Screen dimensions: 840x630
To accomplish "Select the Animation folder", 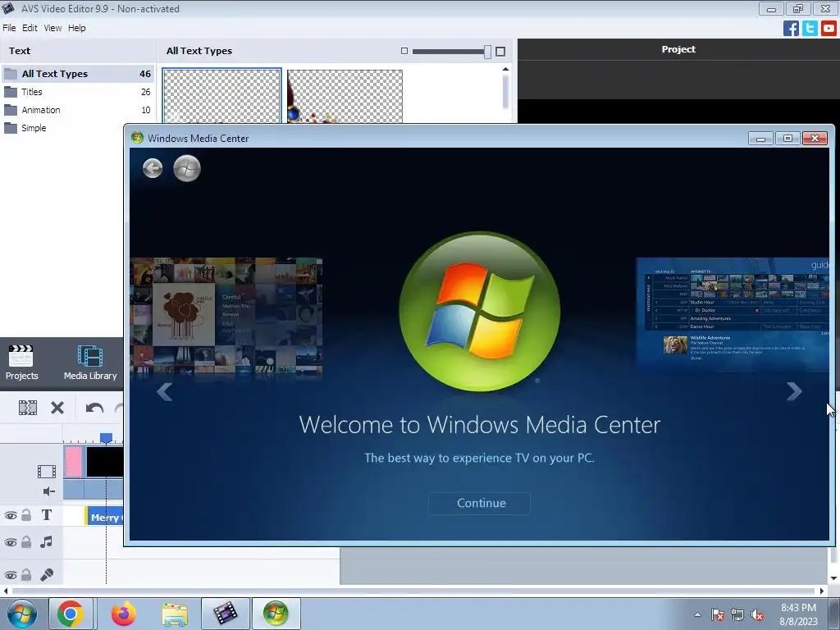I will click(78, 110).
